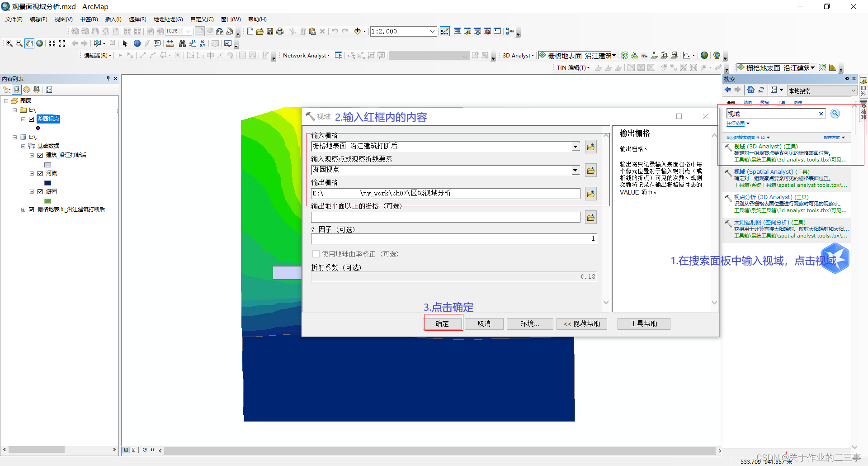Image resolution: width=868 pixels, height=466 pixels.
Task: Open the 文件(F) menu
Action: coord(14,19)
